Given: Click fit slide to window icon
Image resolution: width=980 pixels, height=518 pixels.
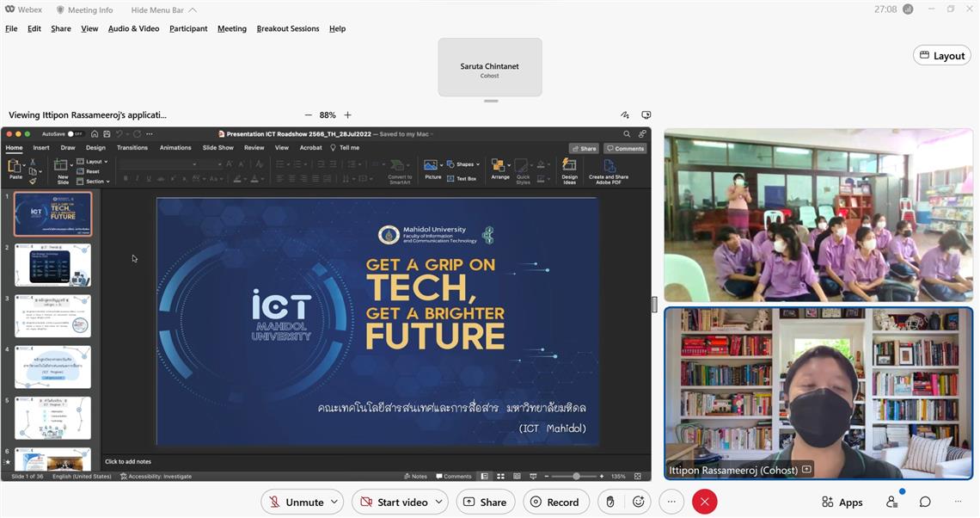Looking at the screenshot, I should click(x=638, y=476).
